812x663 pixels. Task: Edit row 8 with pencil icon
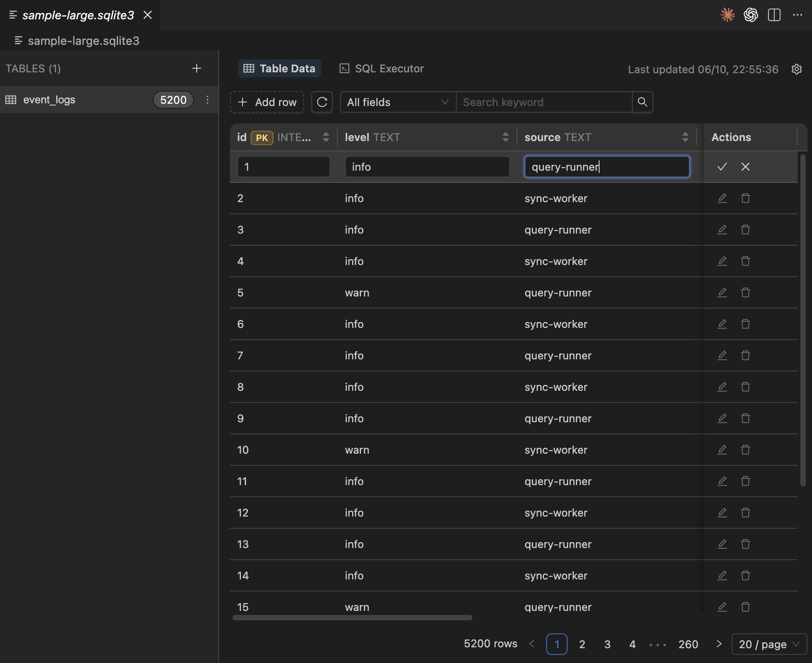[722, 387]
